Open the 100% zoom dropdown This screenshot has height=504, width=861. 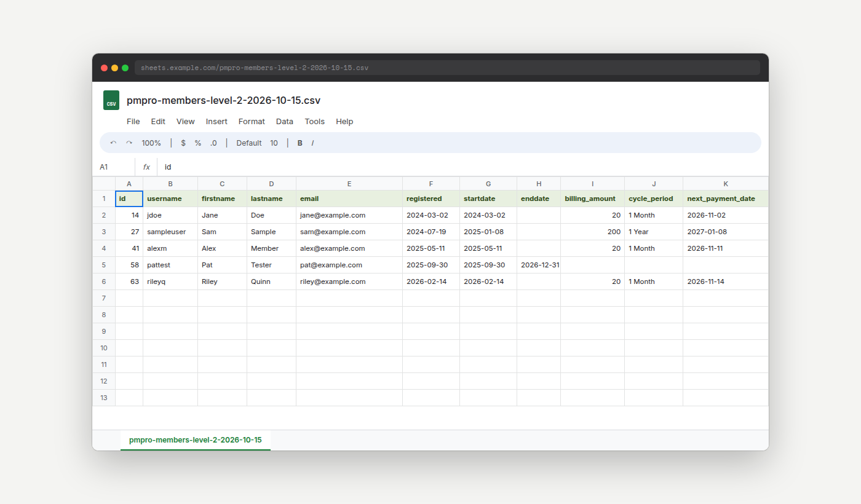(x=151, y=143)
